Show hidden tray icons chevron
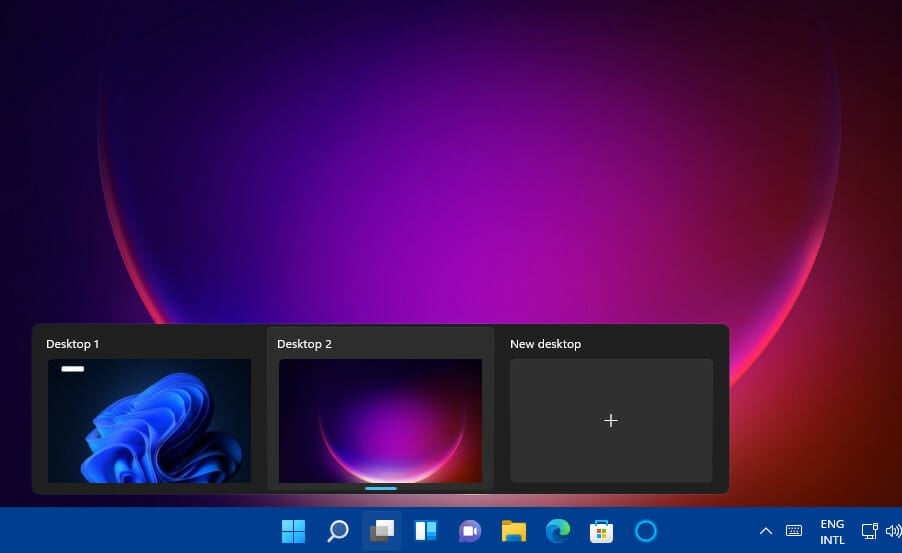Image resolution: width=902 pixels, height=553 pixels. pos(766,531)
